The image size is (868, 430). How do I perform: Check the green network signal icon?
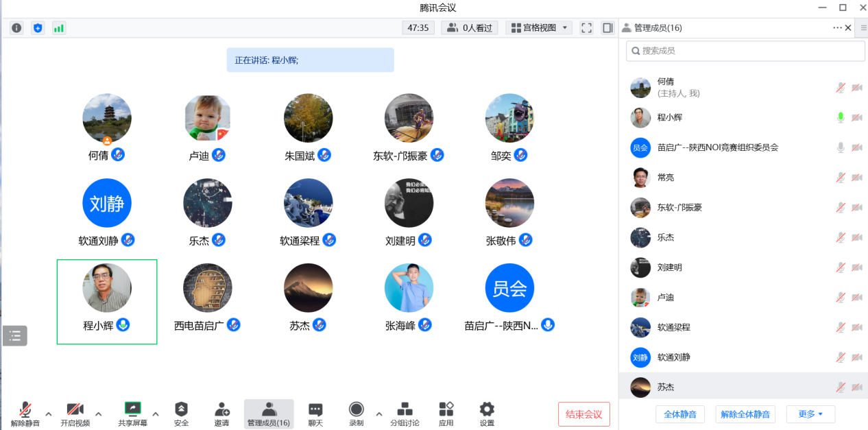click(x=59, y=28)
